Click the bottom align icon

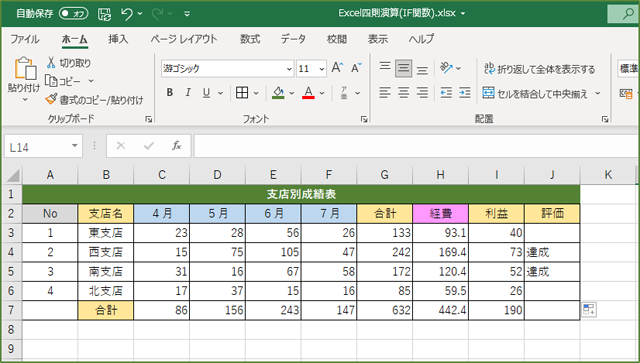(x=422, y=70)
